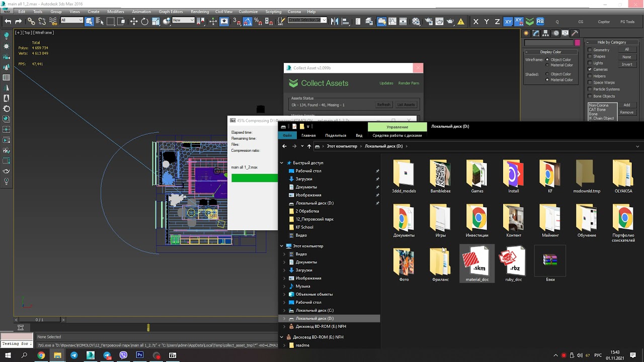This screenshot has height=362, width=644.
Task: Collapse Быстрый доступ in Explorer sidebar
Action: (x=282, y=163)
